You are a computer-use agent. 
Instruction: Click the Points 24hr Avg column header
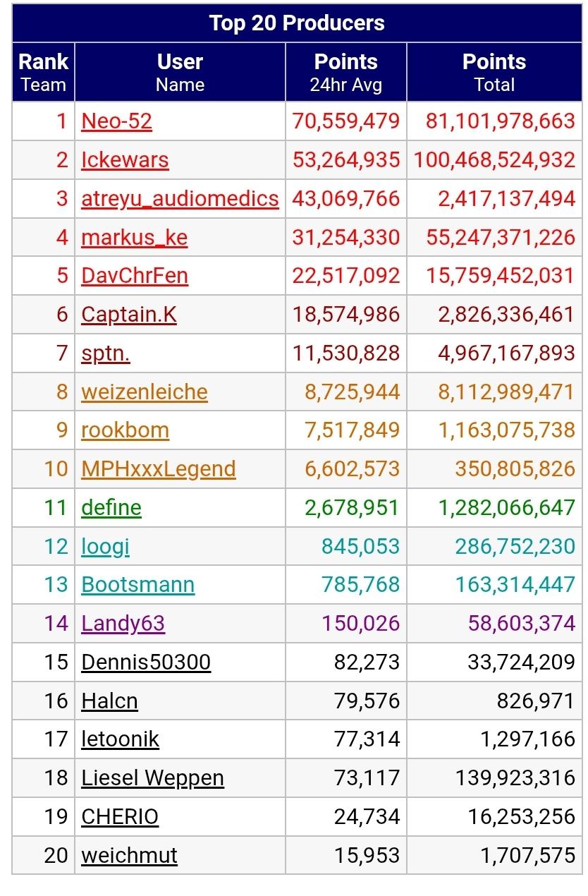coord(346,72)
